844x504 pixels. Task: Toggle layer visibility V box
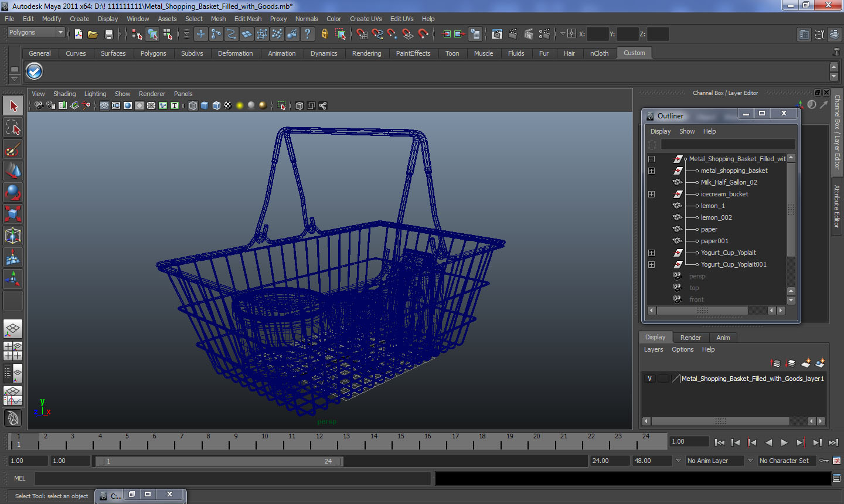[x=649, y=379]
